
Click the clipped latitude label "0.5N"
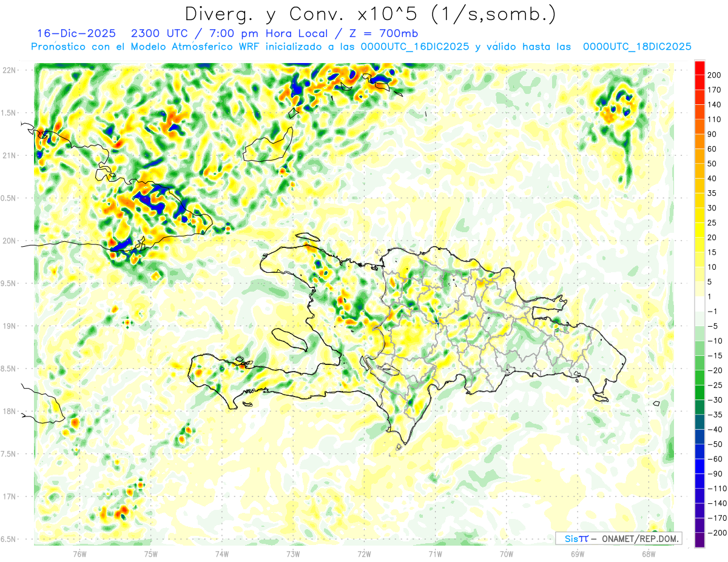(x=8, y=198)
